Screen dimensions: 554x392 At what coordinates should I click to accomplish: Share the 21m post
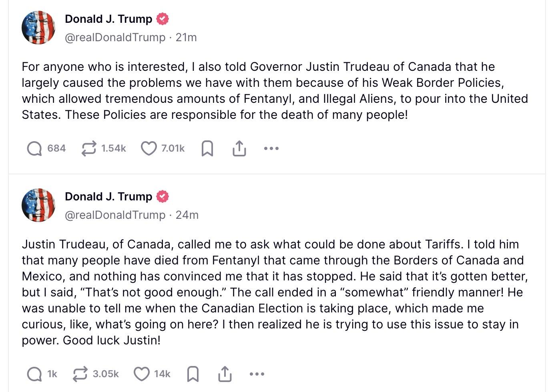coord(239,148)
